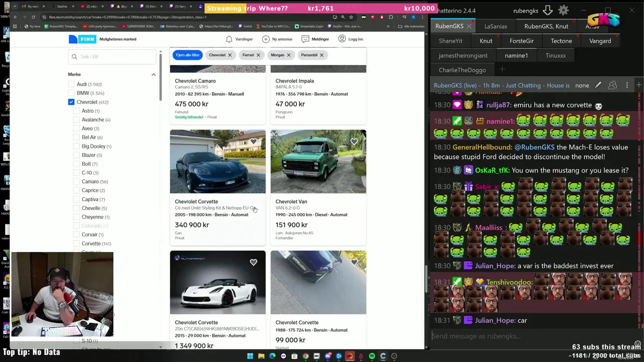The height and width of the screenshot is (362, 644).
Task: Click GeneralHellbound's username in chat
Action: tap(482, 147)
